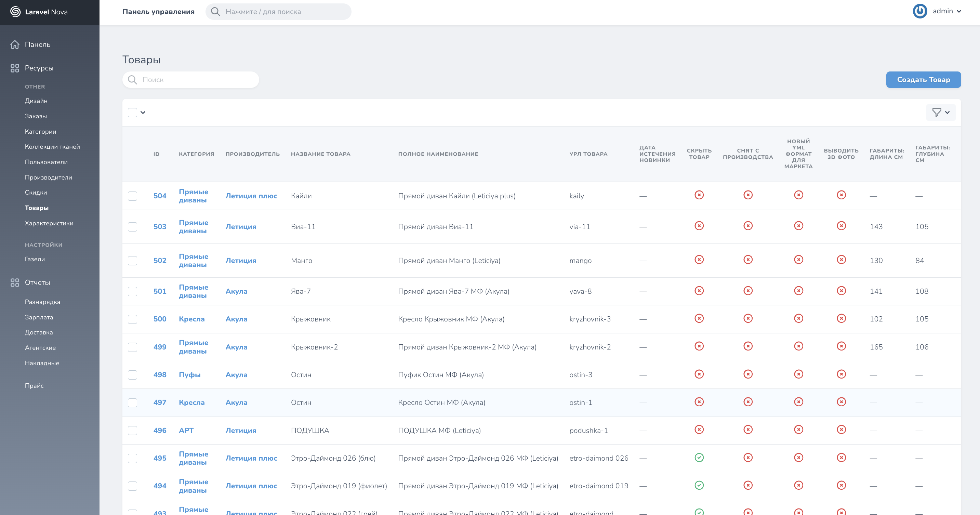Click Снят с производства icon in row 499
The image size is (980, 515).
[x=748, y=346]
